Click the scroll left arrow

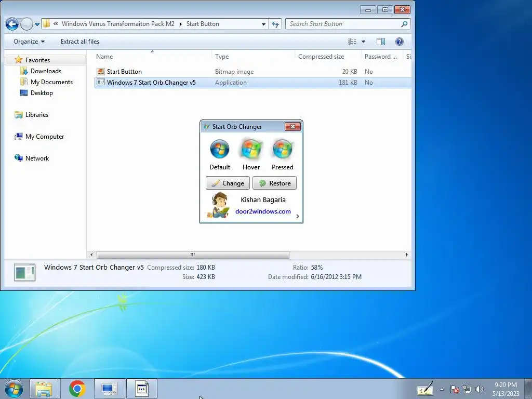[91, 255]
